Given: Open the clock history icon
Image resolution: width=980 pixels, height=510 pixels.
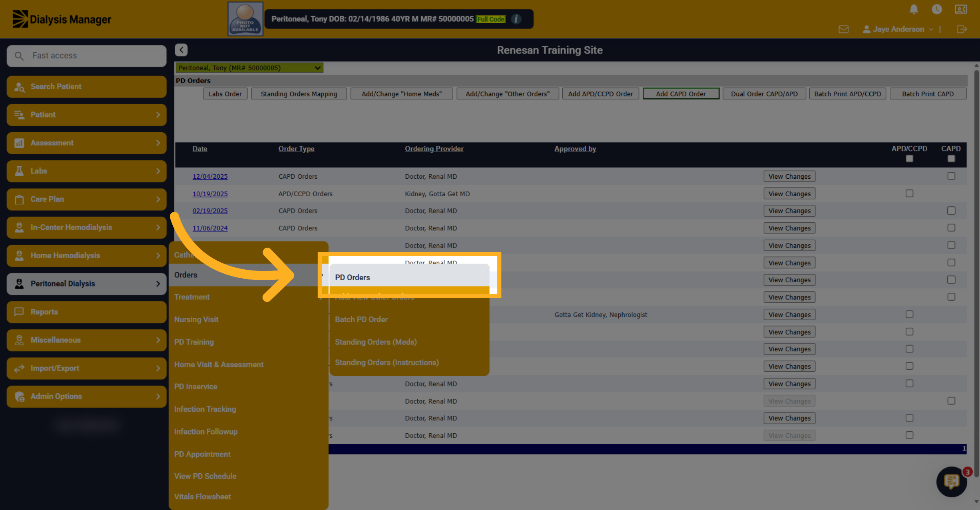Looking at the screenshot, I should [937, 9].
